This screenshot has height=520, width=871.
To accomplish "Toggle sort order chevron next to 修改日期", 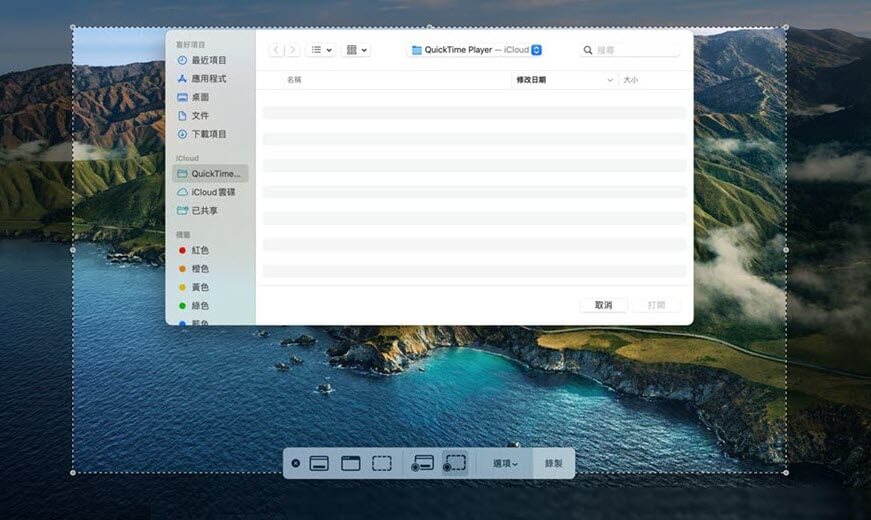I will coord(610,80).
